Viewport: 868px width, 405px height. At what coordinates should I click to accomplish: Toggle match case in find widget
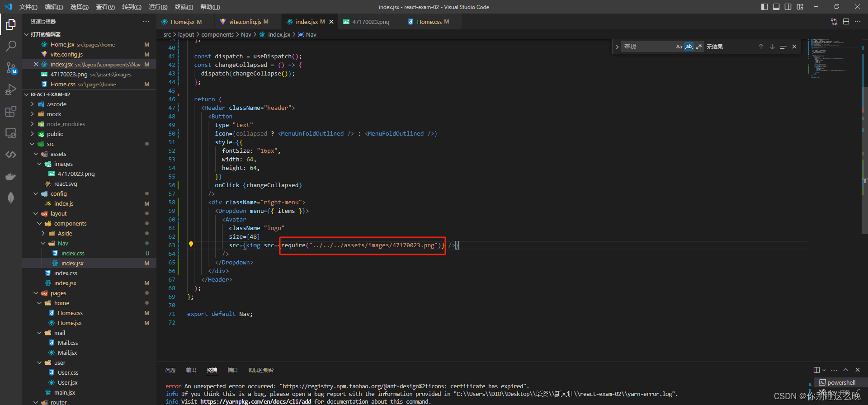679,47
